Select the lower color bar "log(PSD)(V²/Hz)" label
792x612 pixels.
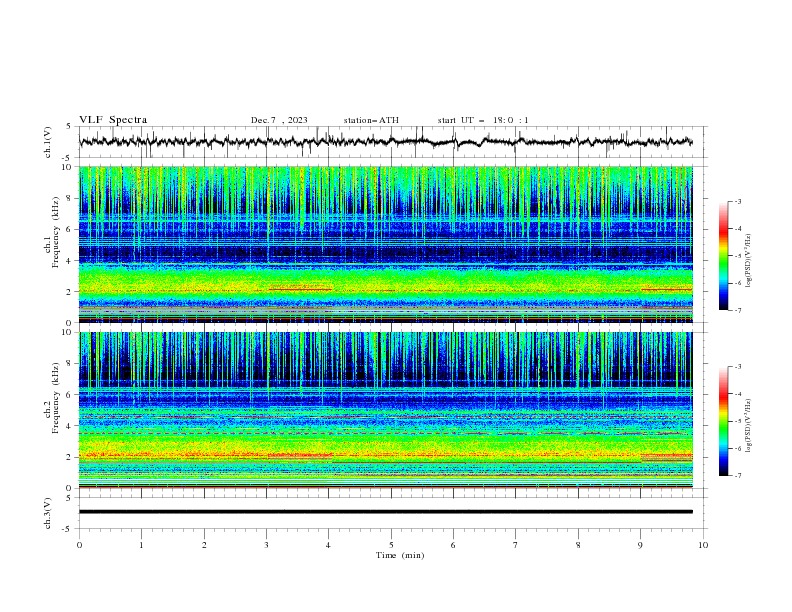pos(748,426)
